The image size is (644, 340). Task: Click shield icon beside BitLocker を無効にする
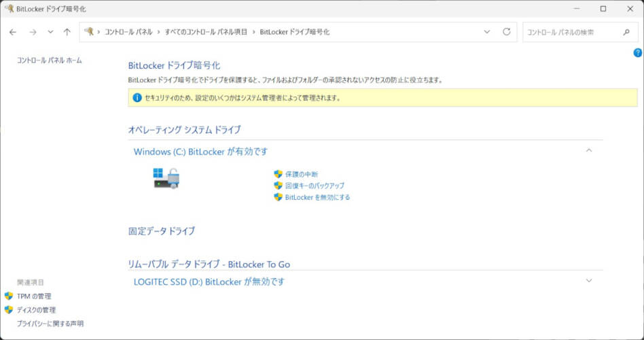click(278, 197)
